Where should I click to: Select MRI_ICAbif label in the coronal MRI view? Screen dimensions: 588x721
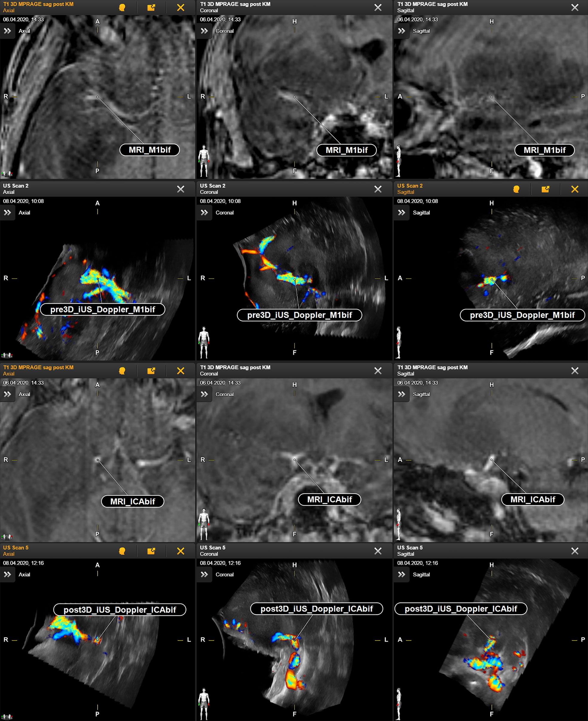click(330, 499)
